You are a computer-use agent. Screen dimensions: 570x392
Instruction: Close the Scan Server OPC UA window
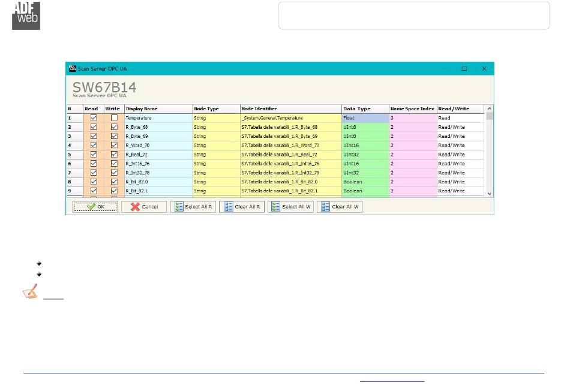(484, 68)
